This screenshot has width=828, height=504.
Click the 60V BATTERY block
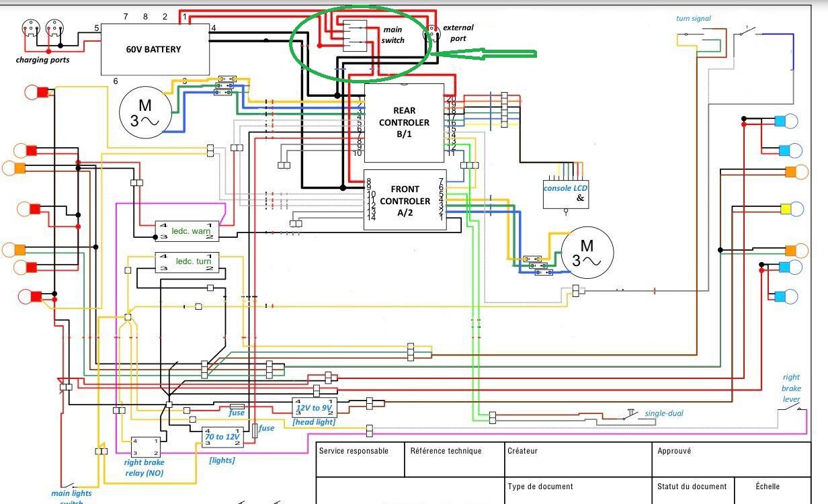click(x=155, y=49)
